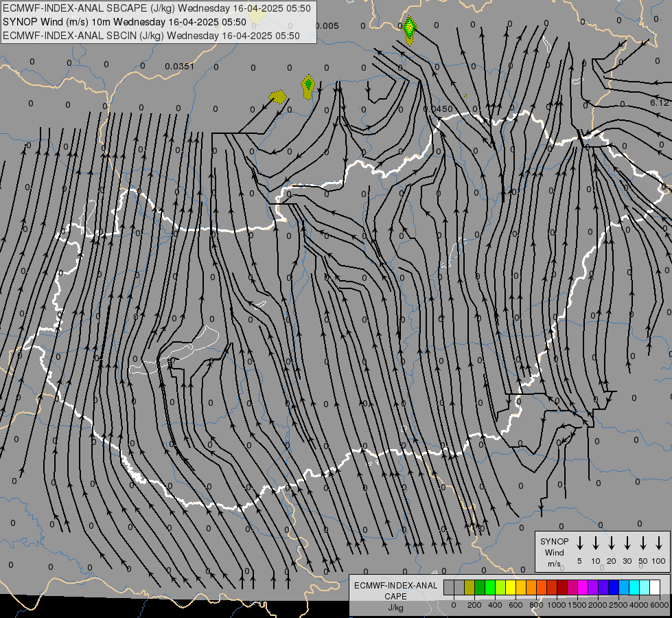Click the SBCAPE title line
This screenshot has height=618, width=672.
(x=157, y=8)
